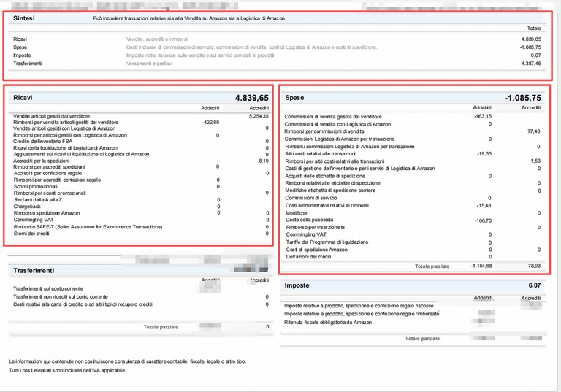Select 'Costi di spedizione Amazon' row

pyautogui.click(x=413, y=250)
